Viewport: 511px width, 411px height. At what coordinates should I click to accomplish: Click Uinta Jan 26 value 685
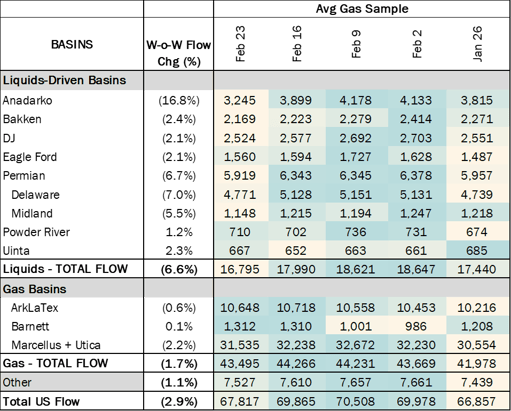pyautogui.click(x=477, y=251)
